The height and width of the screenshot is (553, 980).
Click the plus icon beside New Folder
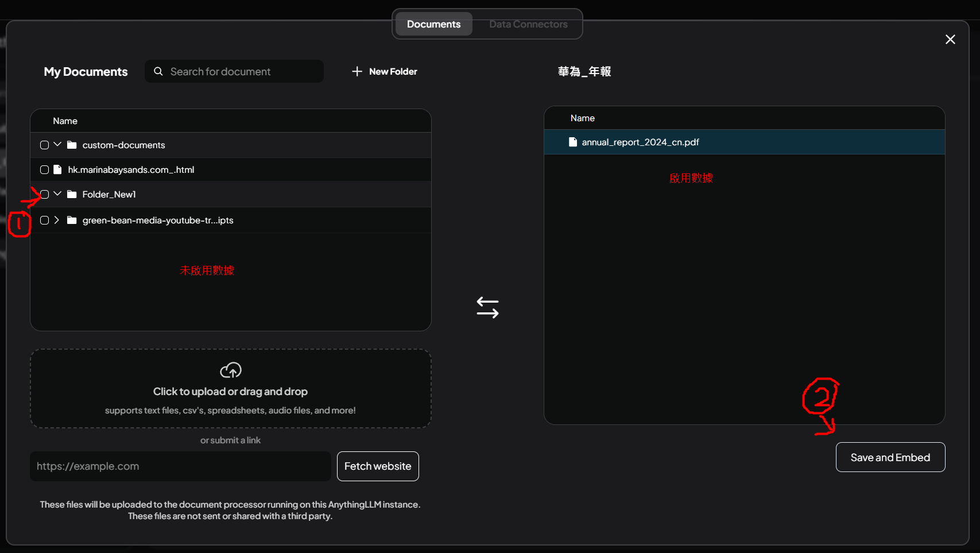tap(357, 71)
